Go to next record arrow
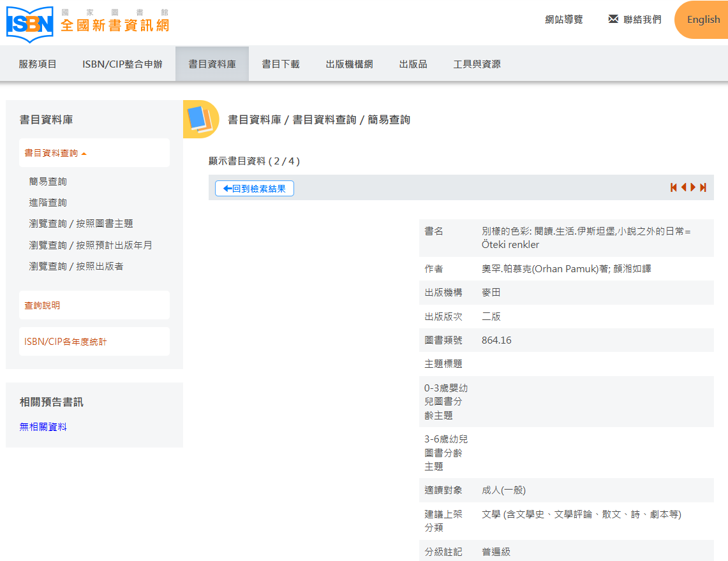728x561 pixels. (693, 187)
